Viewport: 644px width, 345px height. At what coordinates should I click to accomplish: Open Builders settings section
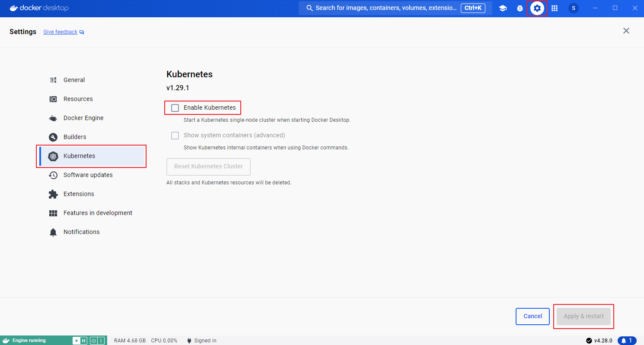[x=92, y=137]
